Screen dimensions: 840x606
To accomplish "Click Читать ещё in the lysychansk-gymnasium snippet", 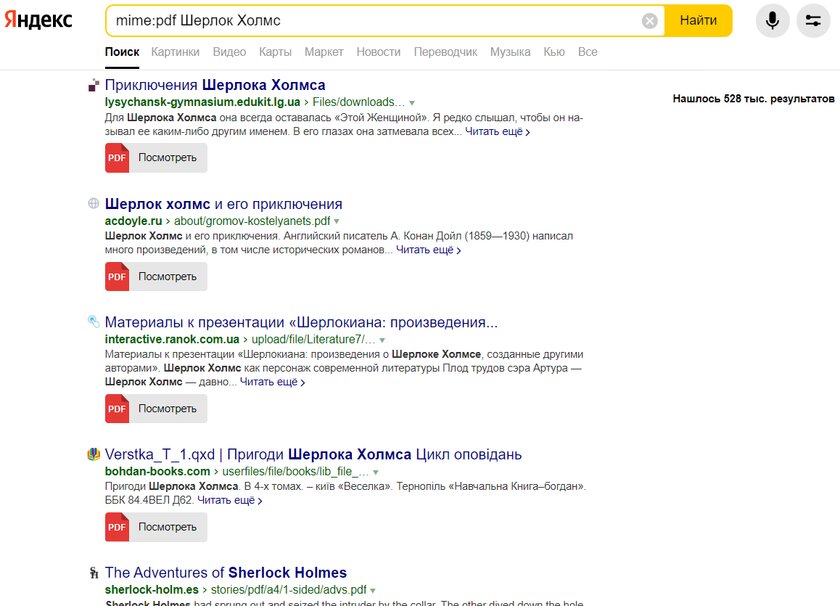I will [x=497, y=132].
